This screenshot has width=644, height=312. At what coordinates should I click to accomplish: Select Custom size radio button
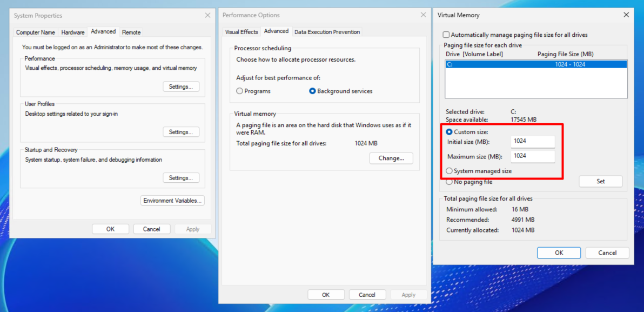[x=467, y=132]
